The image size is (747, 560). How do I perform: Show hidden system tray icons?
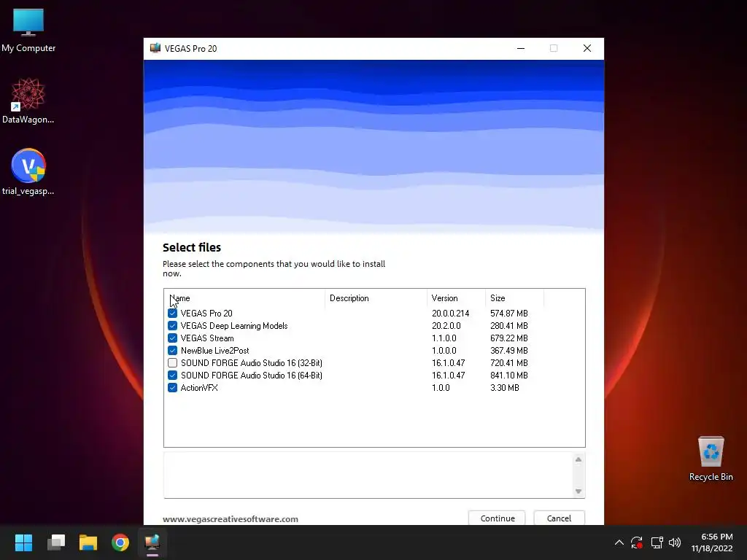[619, 542]
